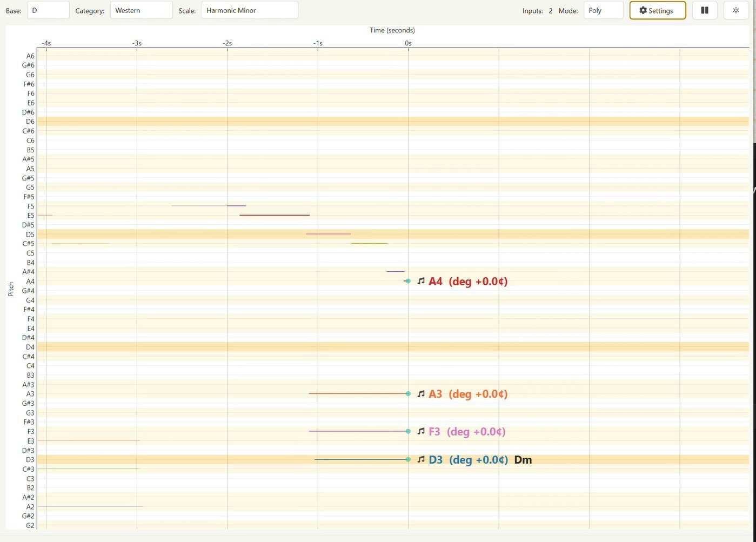The height and width of the screenshot is (542, 756).
Task: Open the Category dropdown showing Western
Action: (x=141, y=10)
